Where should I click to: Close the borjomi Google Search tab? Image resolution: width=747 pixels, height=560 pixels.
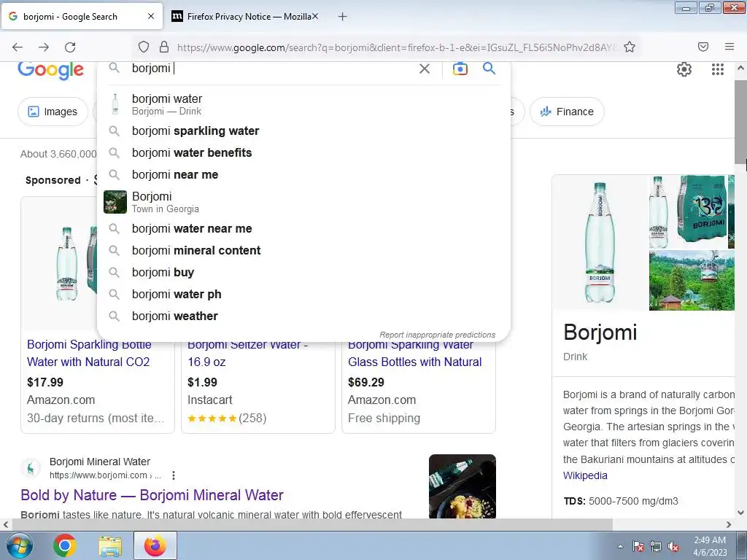pyautogui.click(x=151, y=16)
